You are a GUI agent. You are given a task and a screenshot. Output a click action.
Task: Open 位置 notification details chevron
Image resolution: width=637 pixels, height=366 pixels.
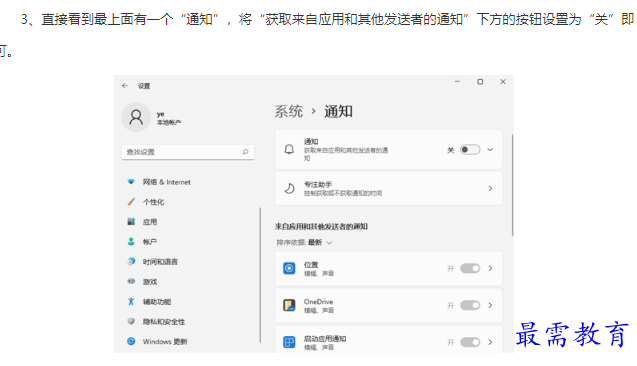[x=490, y=269]
